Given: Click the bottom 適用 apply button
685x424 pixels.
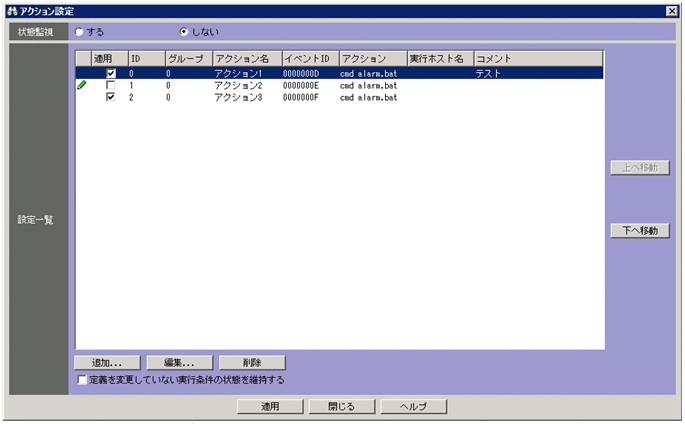Looking at the screenshot, I should click(x=270, y=407).
